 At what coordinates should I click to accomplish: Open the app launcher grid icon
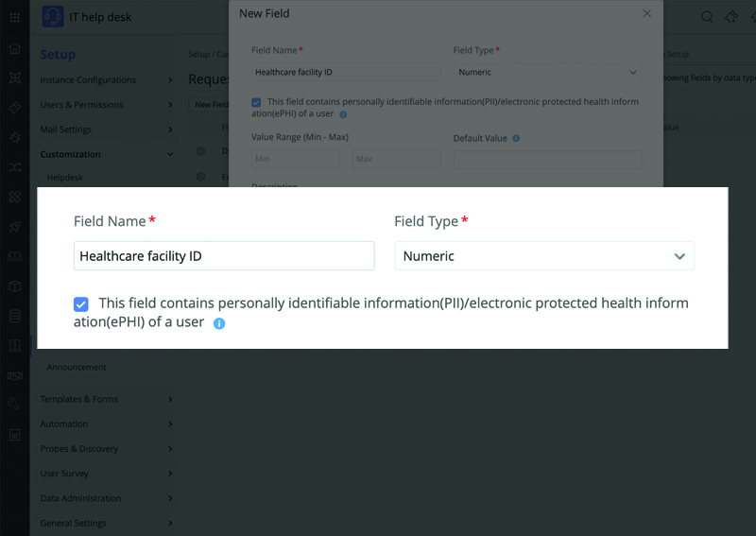coord(14,17)
